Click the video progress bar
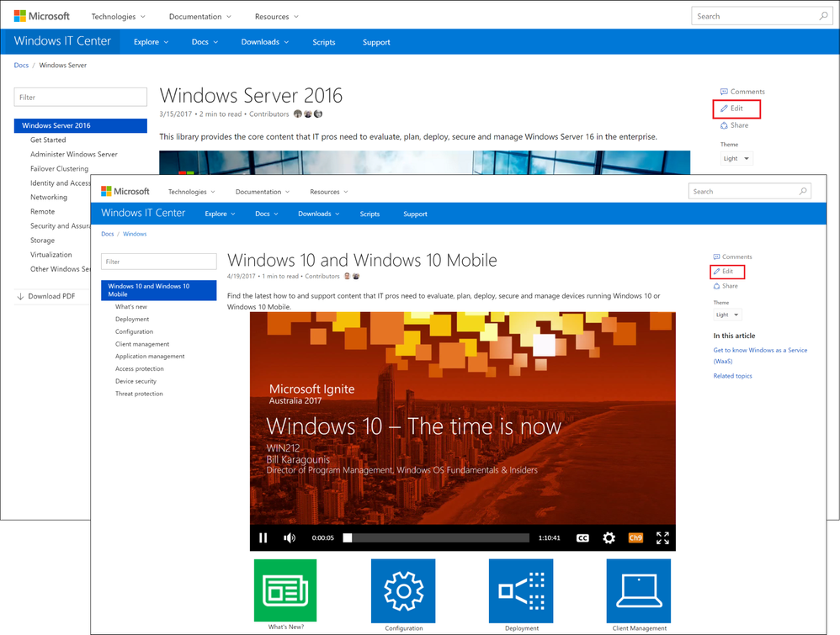Viewport: 840px width, 635px height. click(437, 537)
